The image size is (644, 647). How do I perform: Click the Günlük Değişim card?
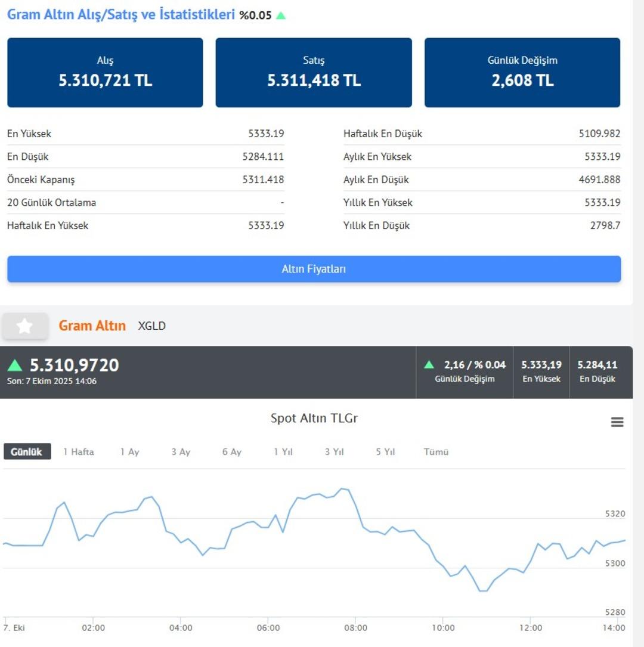point(522,73)
